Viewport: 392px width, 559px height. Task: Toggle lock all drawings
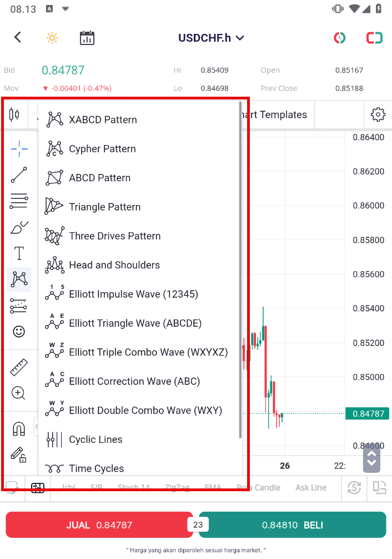[19, 455]
